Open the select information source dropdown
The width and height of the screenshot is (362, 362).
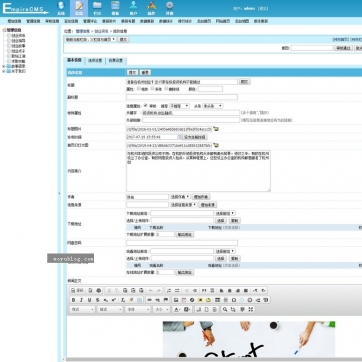[x=184, y=205]
